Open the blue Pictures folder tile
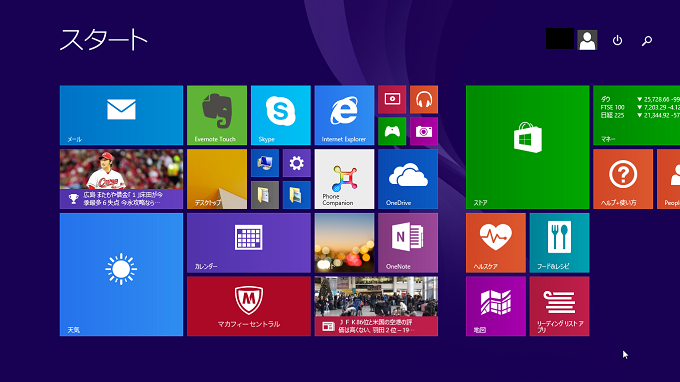This screenshot has width=680, height=382. pyautogui.click(x=297, y=195)
